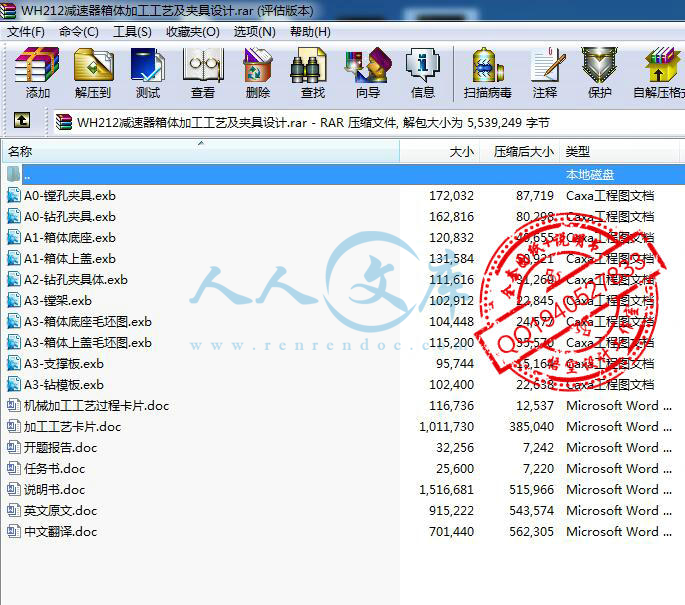The height and width of the screenshot is (605, 685).
Task: Click the Add (添加) toolbar icon
Action: 37,65
